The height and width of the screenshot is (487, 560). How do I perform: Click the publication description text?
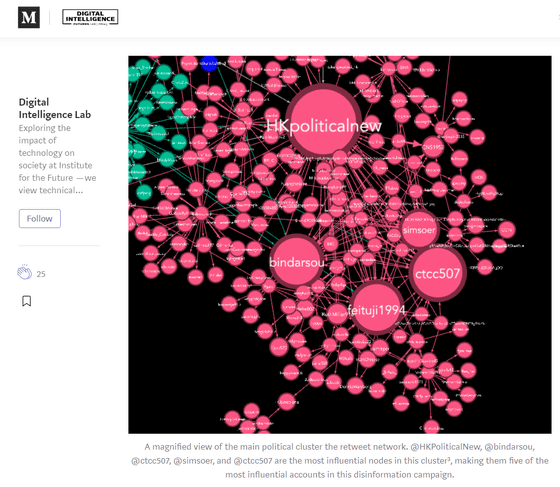tap(58, 159)
